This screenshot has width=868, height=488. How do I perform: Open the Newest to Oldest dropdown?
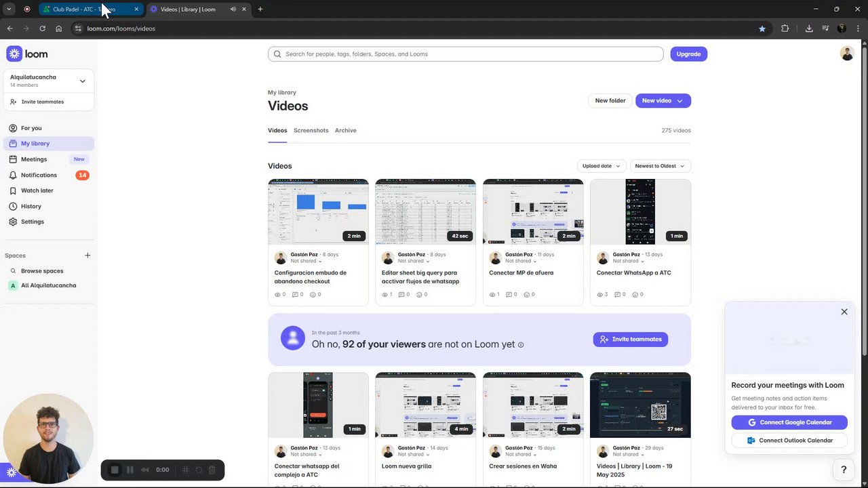660,166
